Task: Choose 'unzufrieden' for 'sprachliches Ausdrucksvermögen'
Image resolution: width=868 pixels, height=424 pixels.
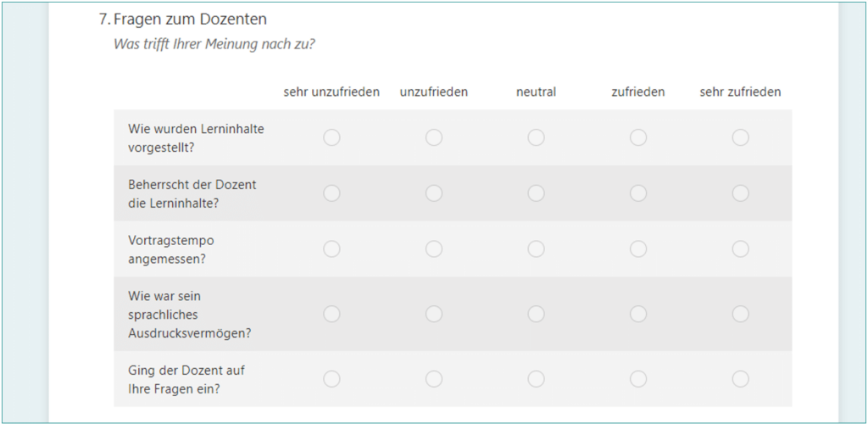Action: [434, 314]
